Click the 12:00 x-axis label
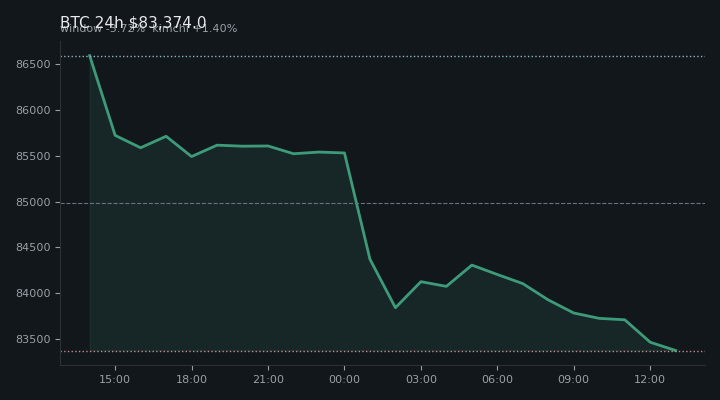720x400 pixels. 650,379
